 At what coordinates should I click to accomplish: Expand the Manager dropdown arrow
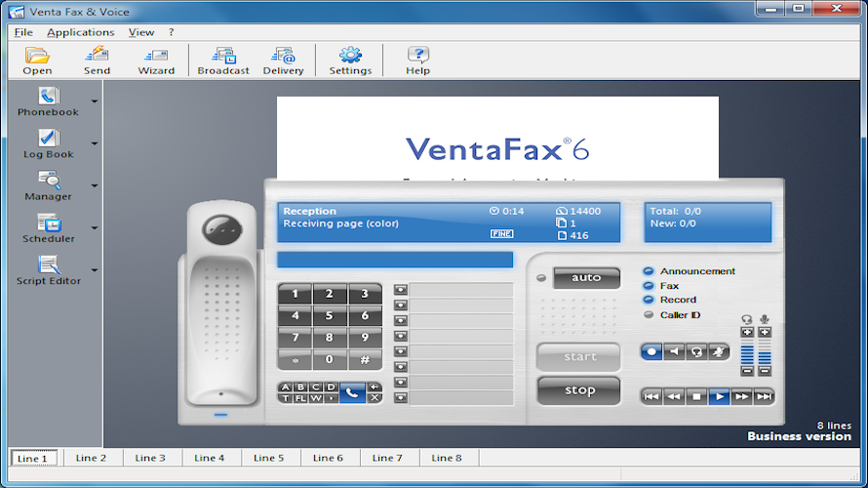pos(95,185)
